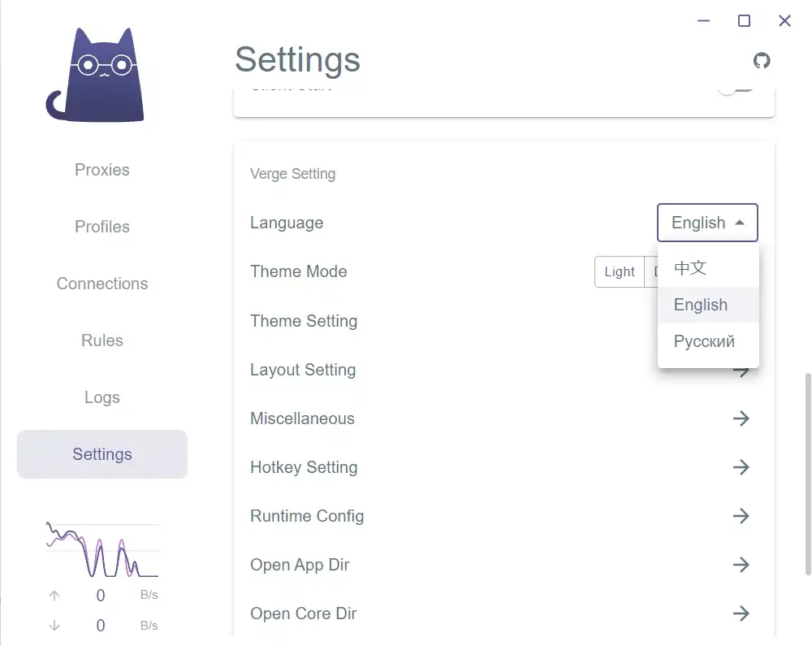Click the Layout Setting arrow icon
The image size is (812, 646).
click(x=742, y=372)
